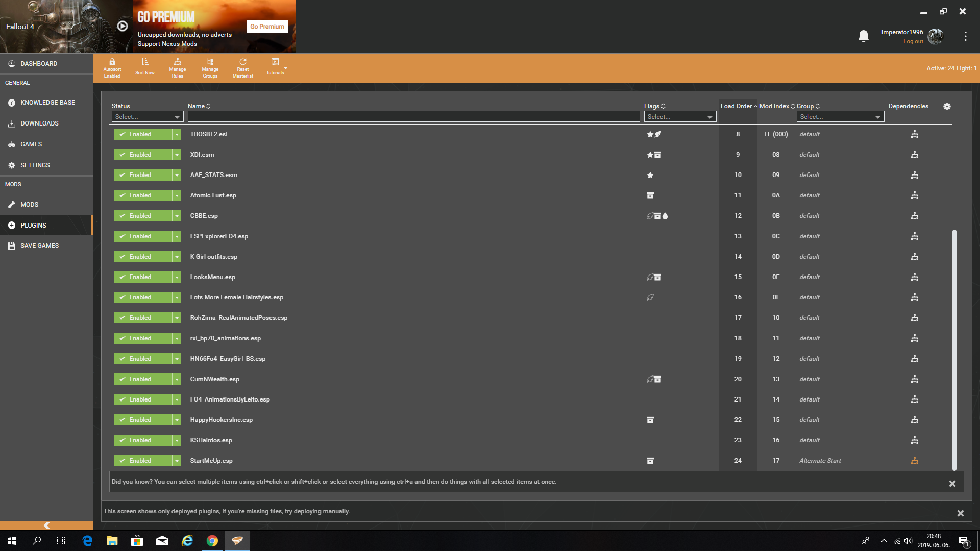Open the three-dot overflow menu
Screen dimensions: 980x551
click(965, 36)
